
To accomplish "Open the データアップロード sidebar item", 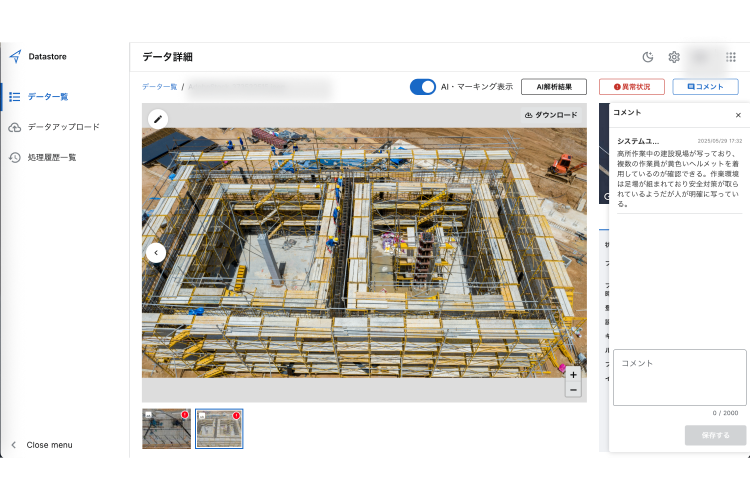I will point(65,127).
